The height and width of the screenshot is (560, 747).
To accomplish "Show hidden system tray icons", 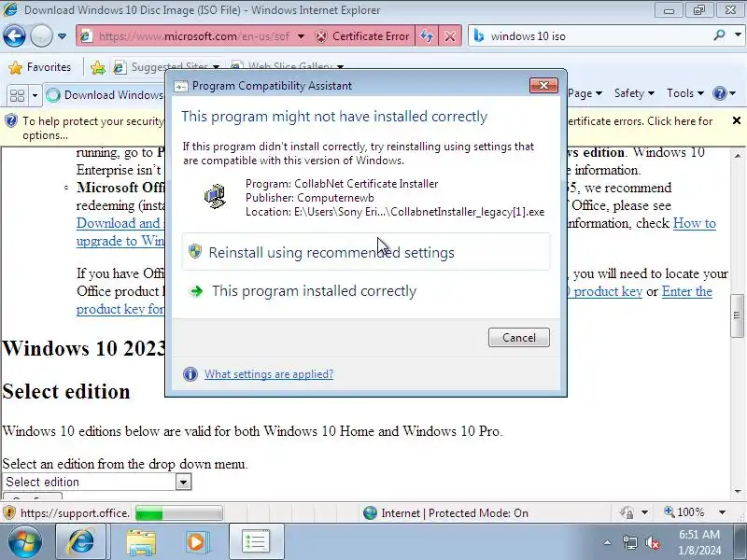I will coord(608,542).
